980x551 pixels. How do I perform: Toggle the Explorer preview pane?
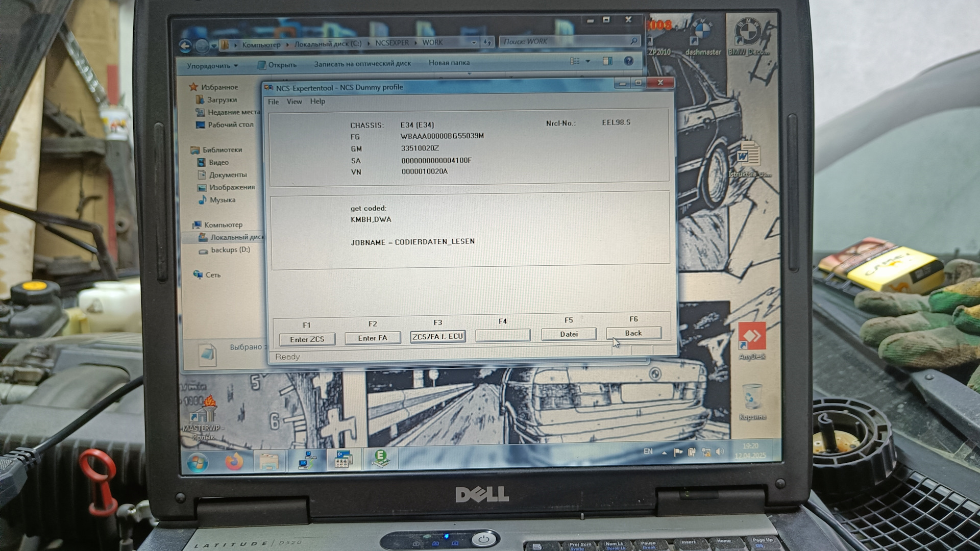pyautogui.click(x=607, y=61)
